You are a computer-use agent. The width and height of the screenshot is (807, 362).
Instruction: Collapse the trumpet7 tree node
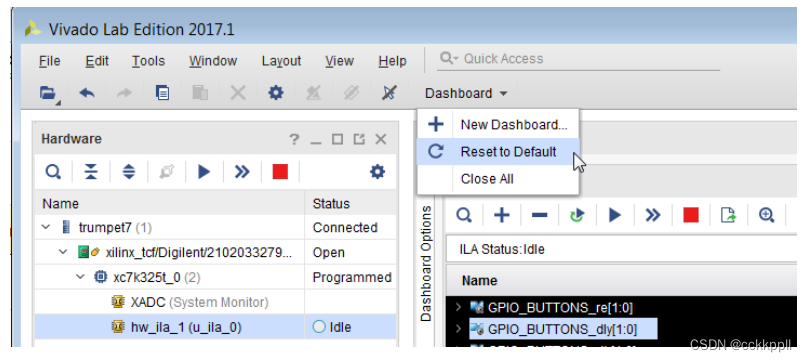(47, 227)
